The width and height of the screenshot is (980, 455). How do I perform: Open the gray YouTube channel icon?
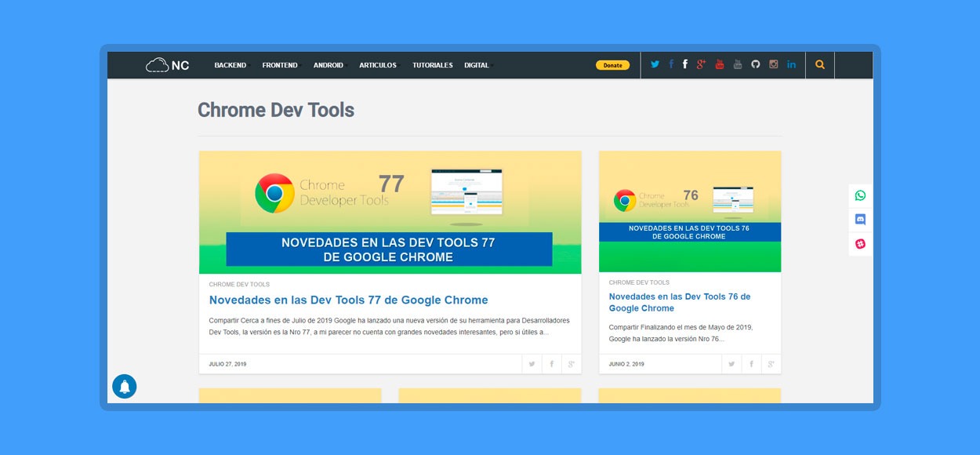coord(738,64)
